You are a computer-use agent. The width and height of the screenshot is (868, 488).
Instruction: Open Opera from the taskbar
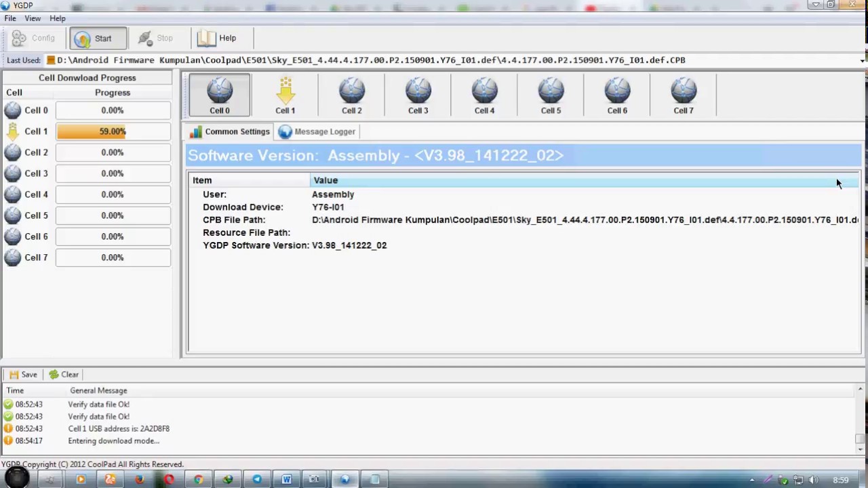tap(169, 480)
